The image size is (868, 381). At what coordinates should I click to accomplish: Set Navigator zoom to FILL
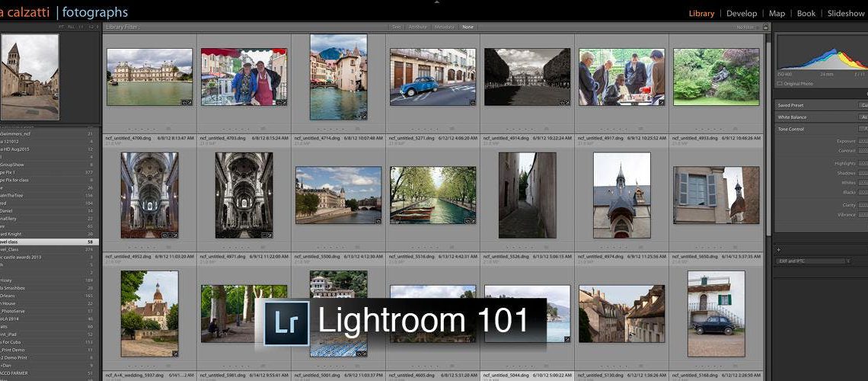coord(72,27)
